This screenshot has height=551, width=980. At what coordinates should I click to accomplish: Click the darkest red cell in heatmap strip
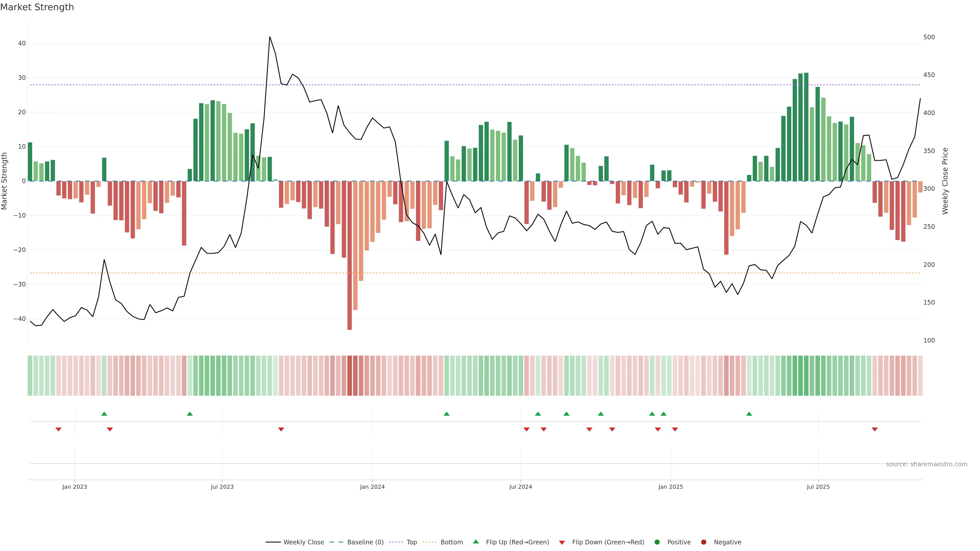point(350,376)
